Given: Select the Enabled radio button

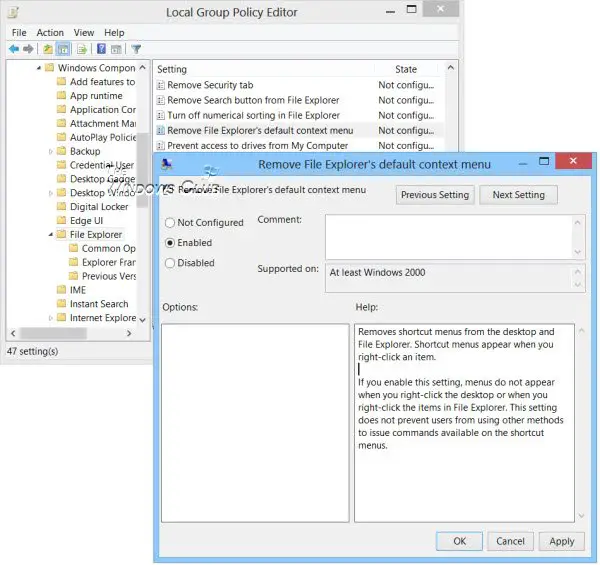Looking at the screenshot, I should pos(170,243).
